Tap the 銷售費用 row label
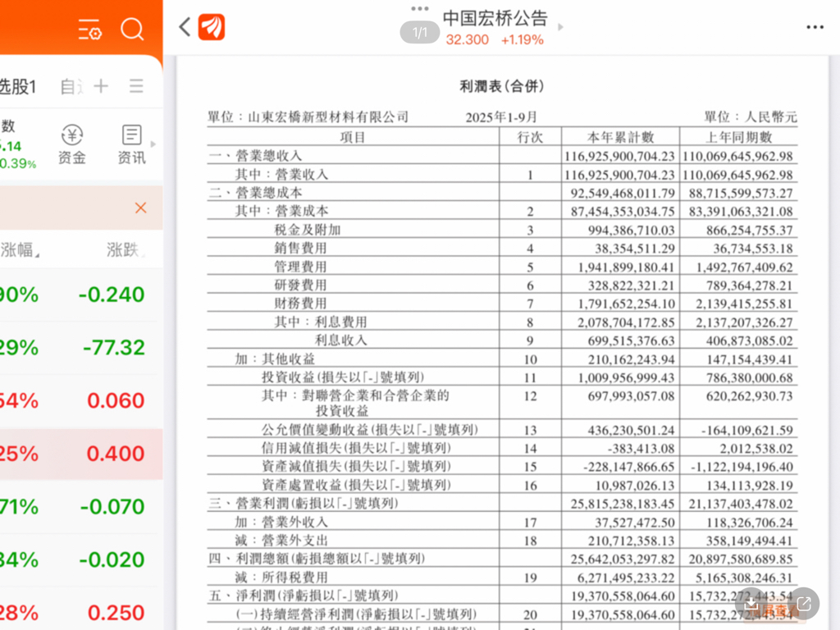Viewport: 840px width, 630px height. click(300, 248)
